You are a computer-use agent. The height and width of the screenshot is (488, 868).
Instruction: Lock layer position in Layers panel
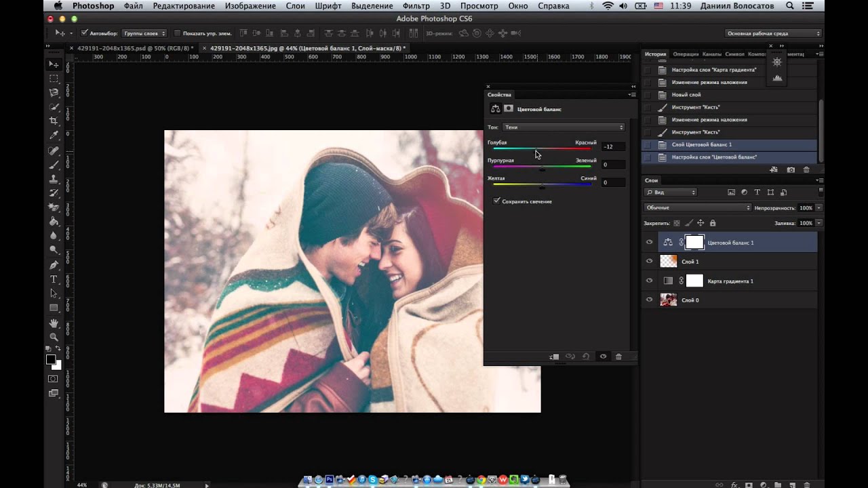click(701, 223)
